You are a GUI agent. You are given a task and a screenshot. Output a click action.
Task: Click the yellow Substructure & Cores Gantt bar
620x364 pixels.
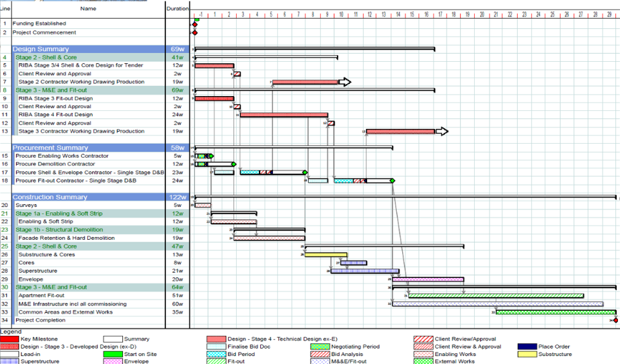[326, 255]
